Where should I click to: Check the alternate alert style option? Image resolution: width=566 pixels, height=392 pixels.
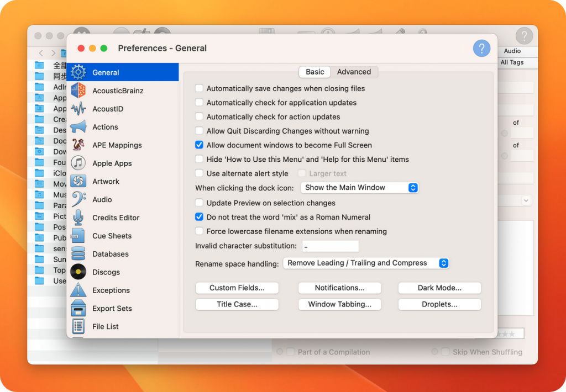199,173
